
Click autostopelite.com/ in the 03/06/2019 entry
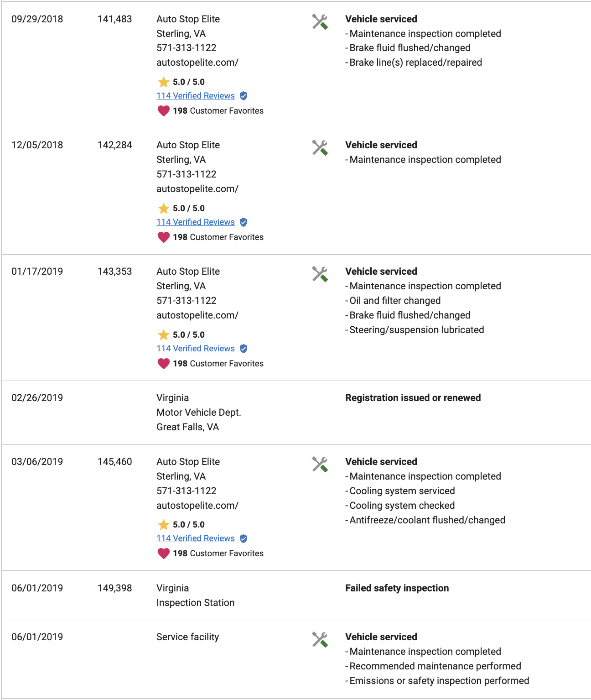click(x=197, y=506)
